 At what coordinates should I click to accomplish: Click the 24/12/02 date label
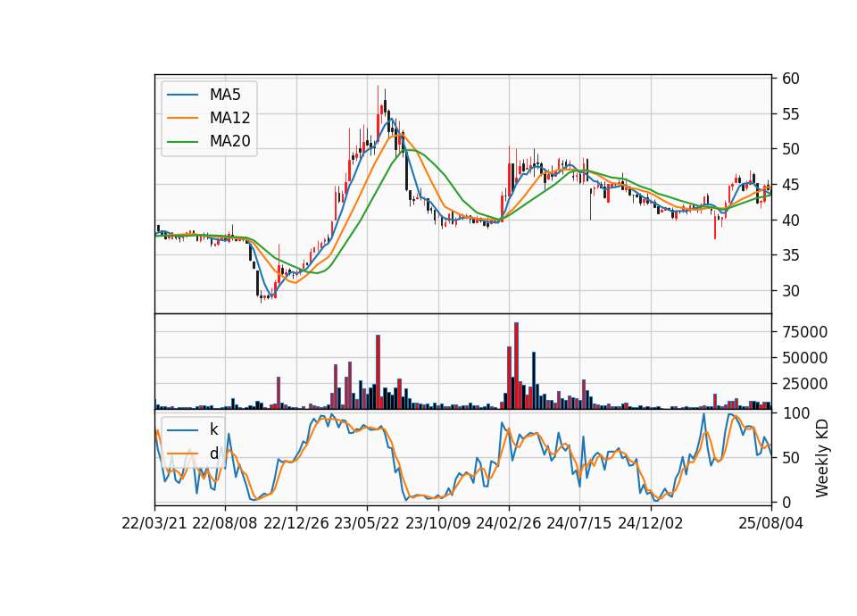click(651, 523)
